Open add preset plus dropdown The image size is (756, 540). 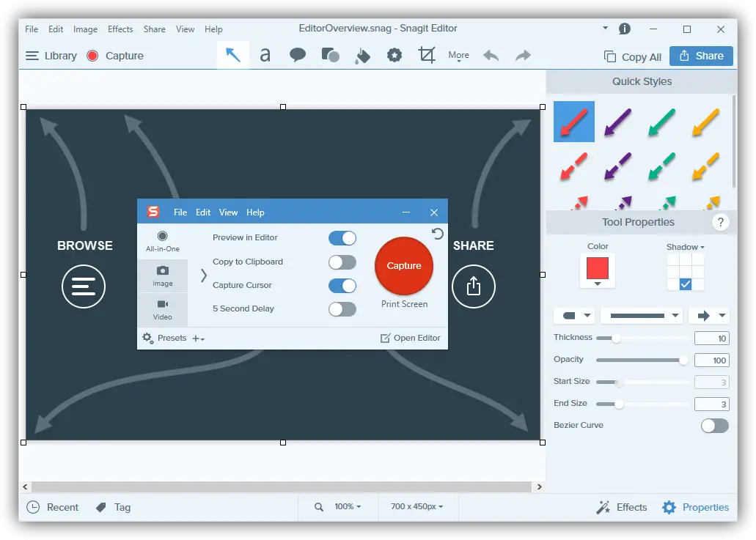[198, 339]
